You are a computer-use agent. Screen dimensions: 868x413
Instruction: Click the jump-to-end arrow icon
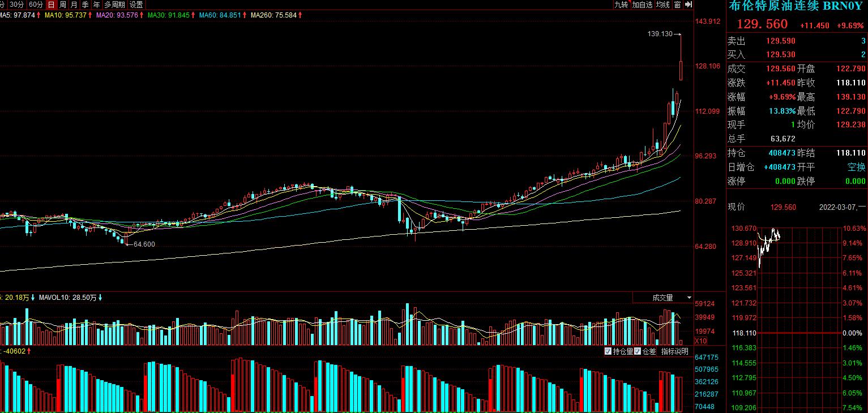689,5
